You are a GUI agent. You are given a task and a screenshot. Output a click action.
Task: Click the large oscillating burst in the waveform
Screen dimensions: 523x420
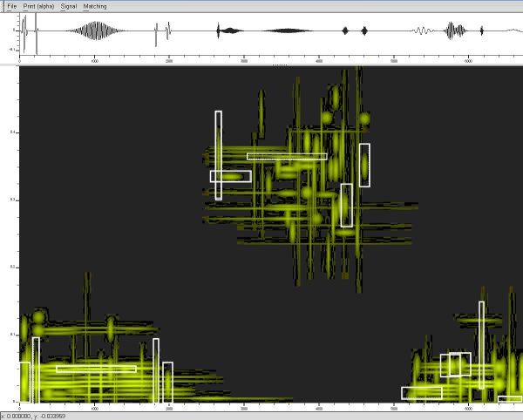click(x=97, y=30)
